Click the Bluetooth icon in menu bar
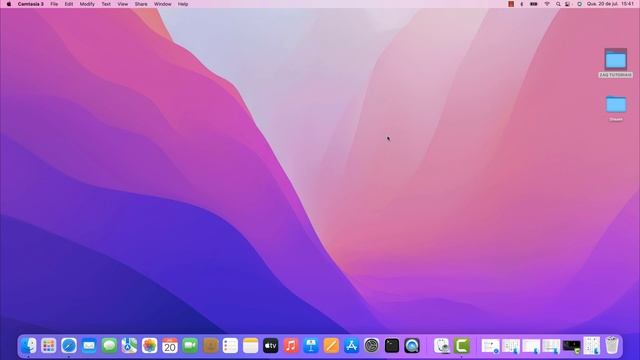Image resolution: width=640 pixels, height=360 pixels. point(522,4)
